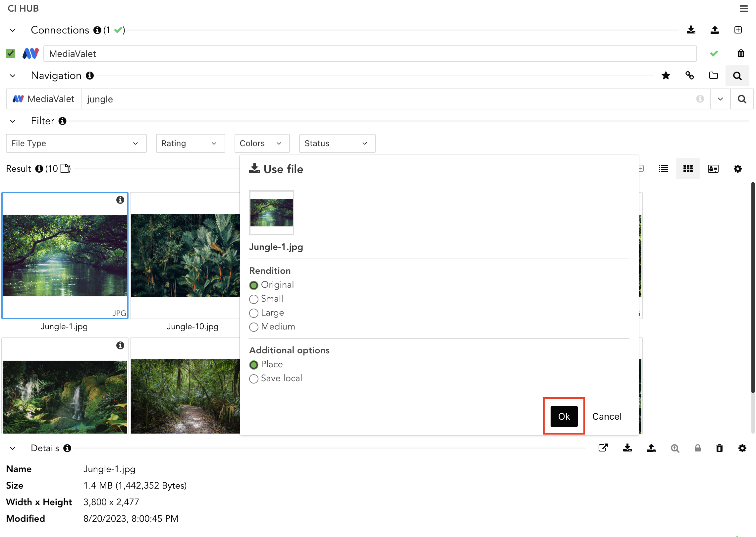Click the export connections upload icon
Screen dimensions: 756x537
pos(715,30)
